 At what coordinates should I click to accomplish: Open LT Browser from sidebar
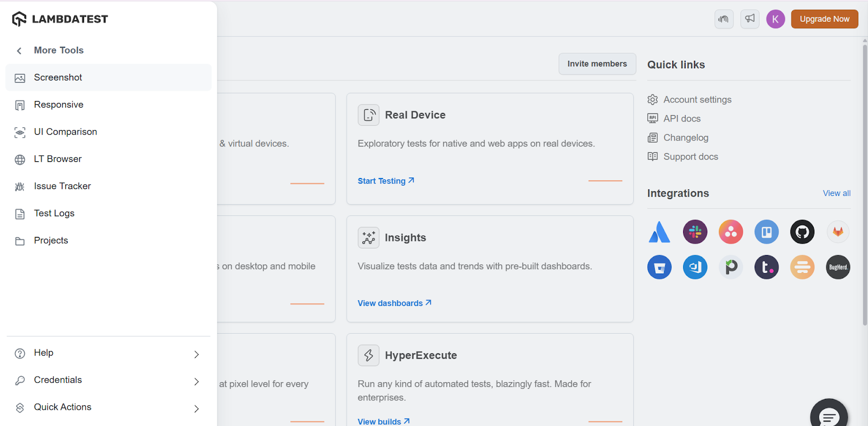[x=58, y=159]
